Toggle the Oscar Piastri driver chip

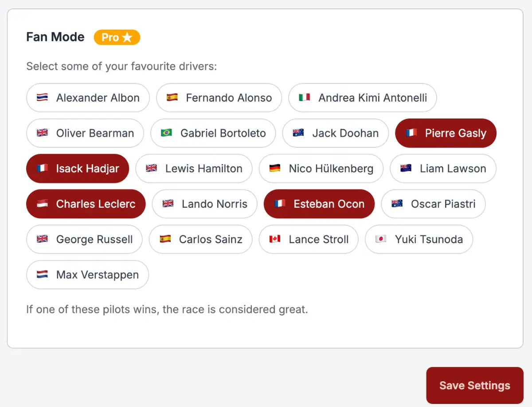[x=433, y=204]
